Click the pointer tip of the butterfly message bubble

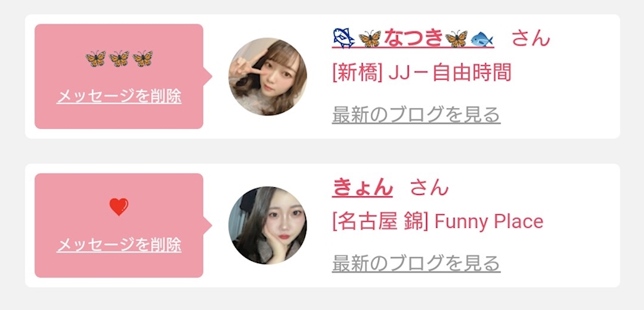pos(209,77)
